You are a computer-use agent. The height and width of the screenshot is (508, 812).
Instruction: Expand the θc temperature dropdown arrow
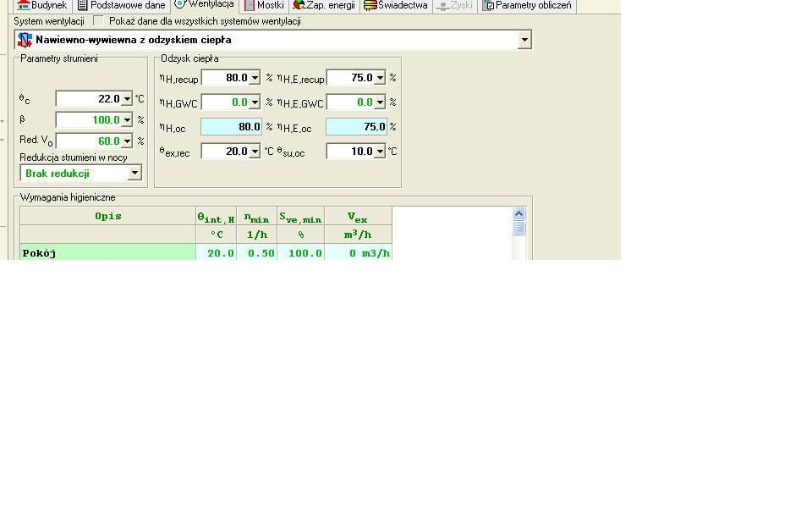point(127,99)
